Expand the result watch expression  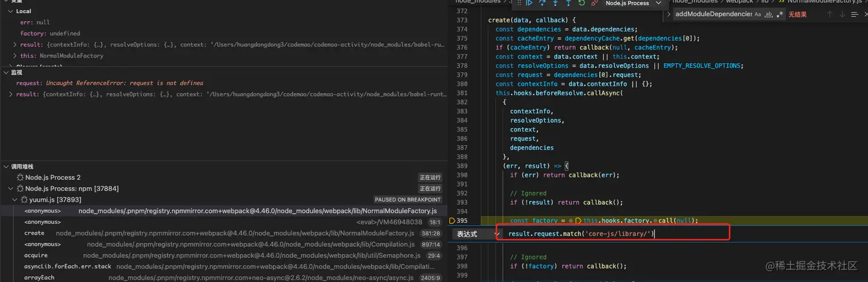11,94
